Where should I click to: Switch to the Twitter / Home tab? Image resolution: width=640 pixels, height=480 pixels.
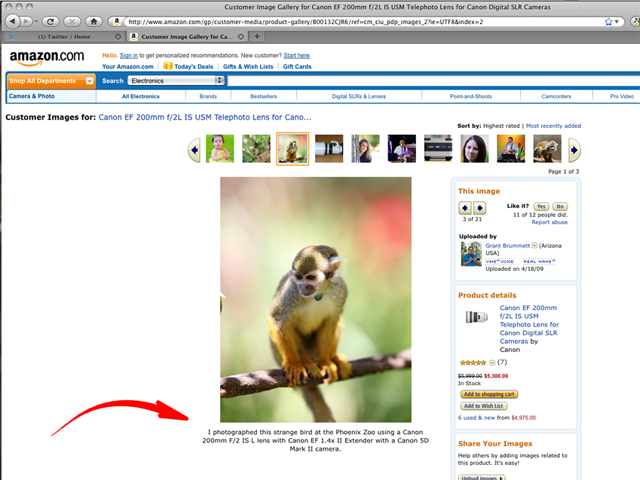(x=64, y=37)
